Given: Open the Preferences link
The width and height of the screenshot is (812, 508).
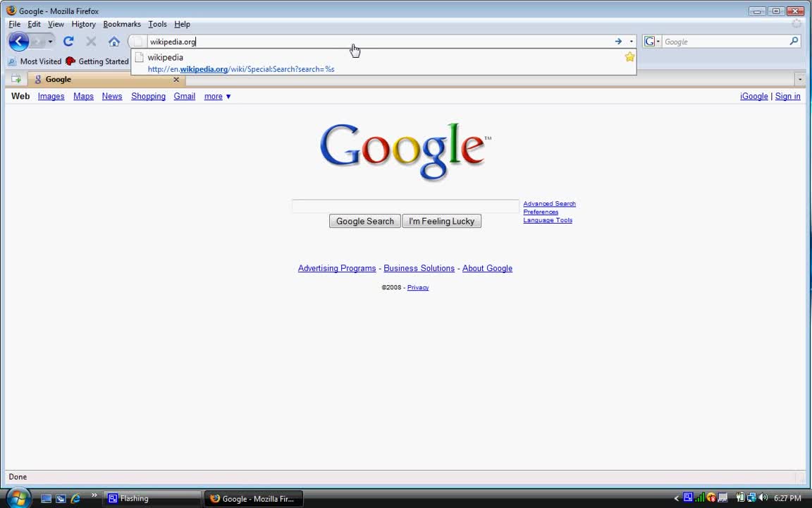Looking at the screenshot, I should [541, 212].
